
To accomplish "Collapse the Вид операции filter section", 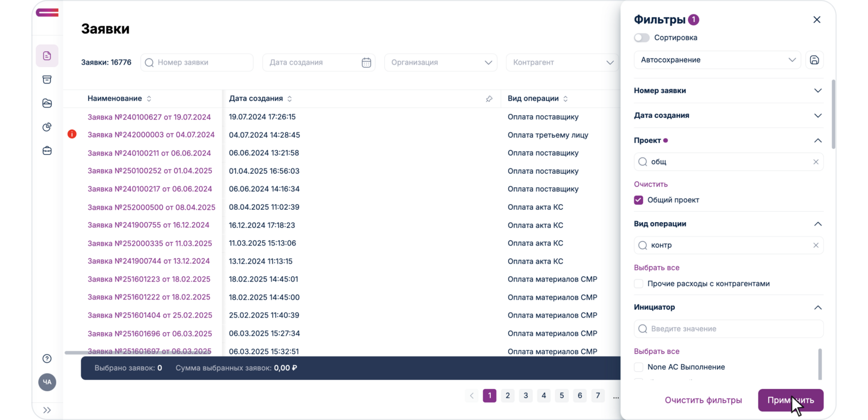I will [x=818, y=224].
